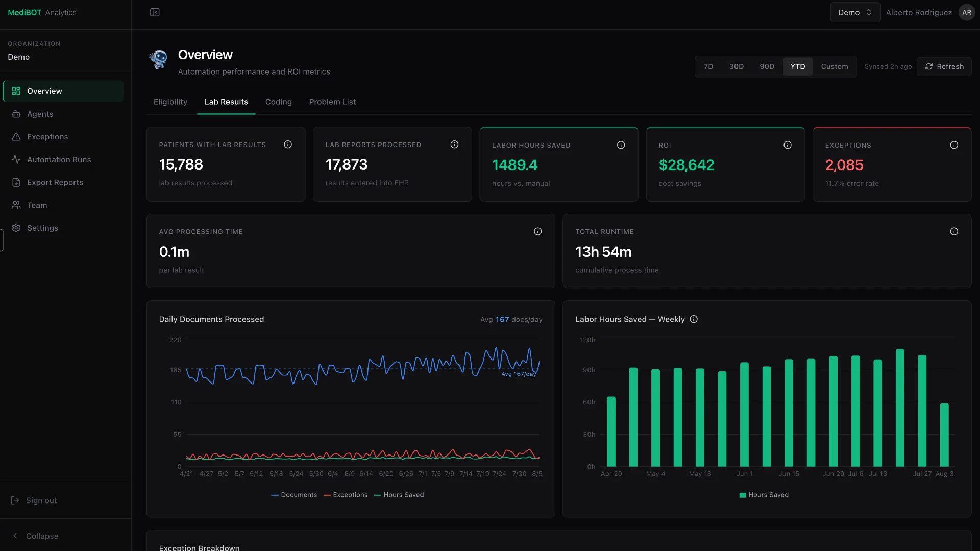
Task: Click the Settings gear icon
Action: click(x=16, y=228)
